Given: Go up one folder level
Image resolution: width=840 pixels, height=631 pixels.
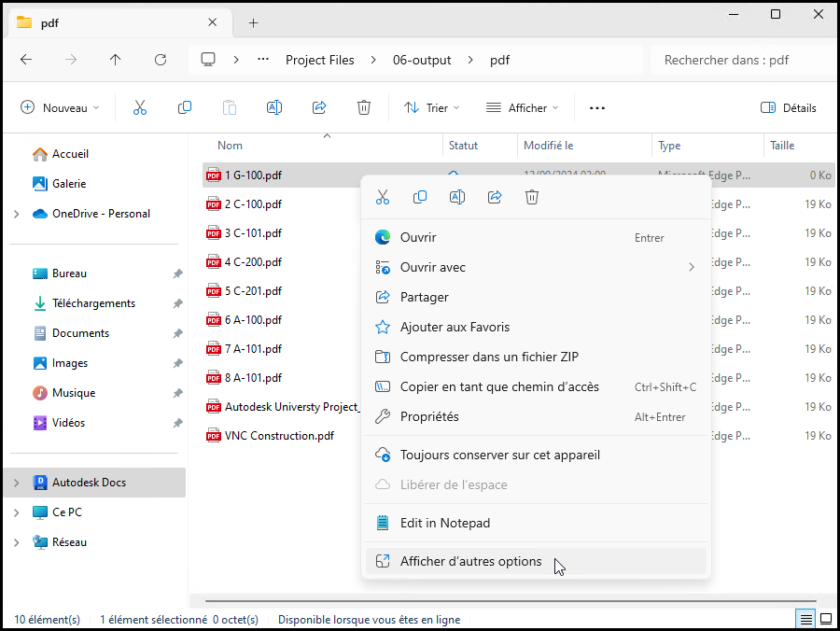Looking at the screenshot, I should [115, 60].
